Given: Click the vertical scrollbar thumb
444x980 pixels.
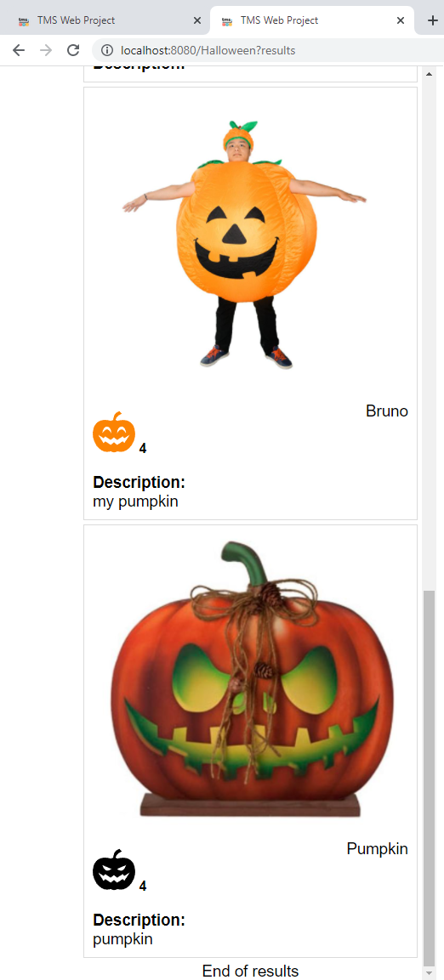Looking at the screenshot, I should click(429, 778).
